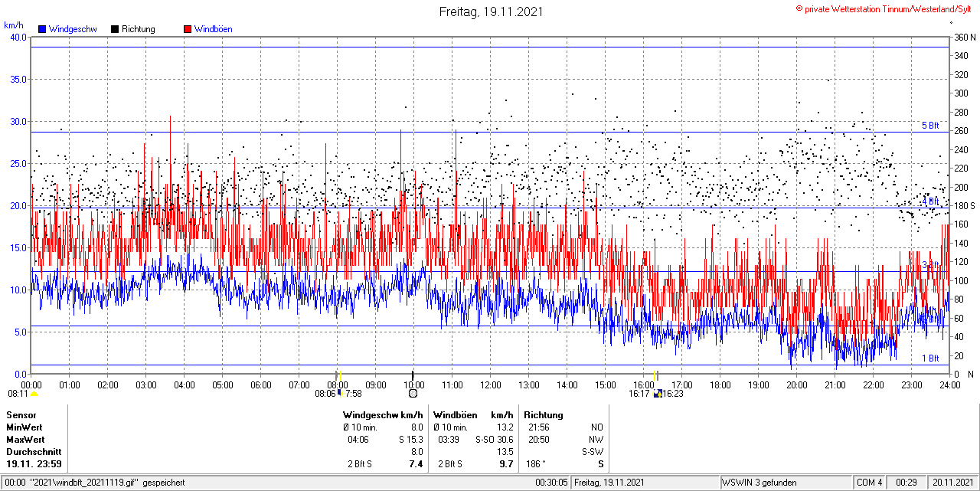The width and height of the screenshot is (980, 491).
Task: Click the 20.11.2021 status bar date
Action: click(x=952, y=483)
